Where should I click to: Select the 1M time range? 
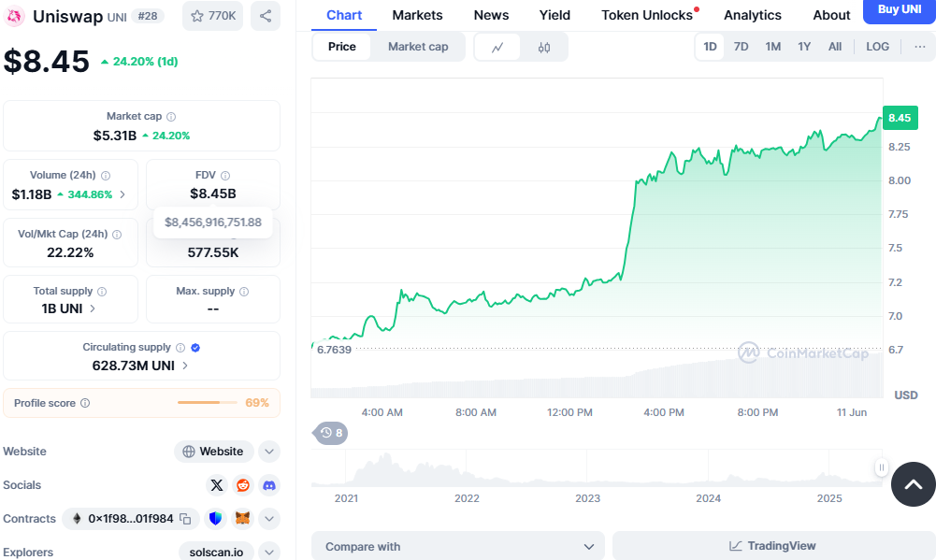(x=773, y=47)
